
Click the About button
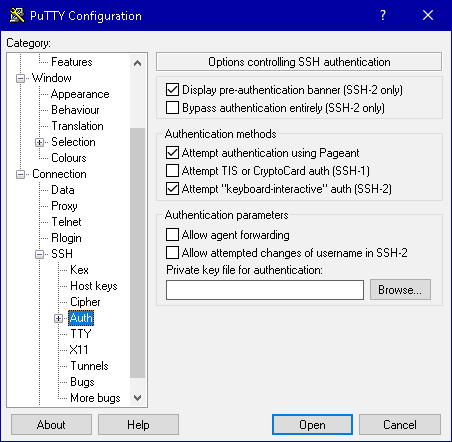click(x=51, y=425)
